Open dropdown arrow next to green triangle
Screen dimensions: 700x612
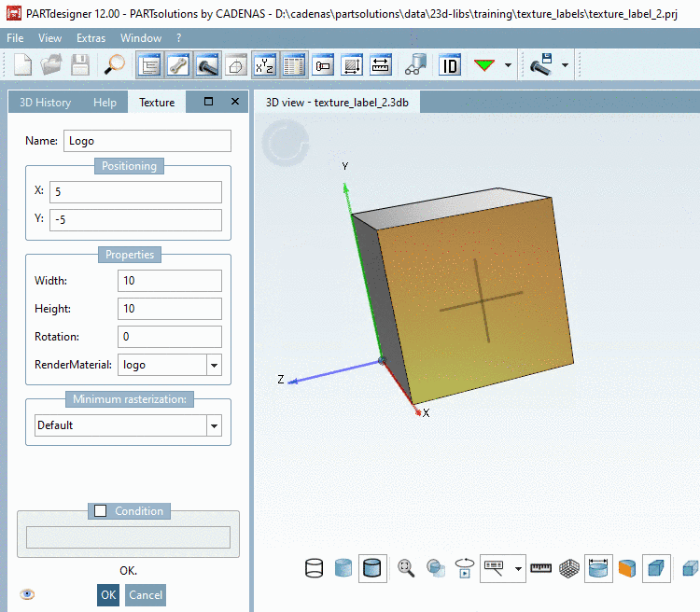tap(508, 65)
